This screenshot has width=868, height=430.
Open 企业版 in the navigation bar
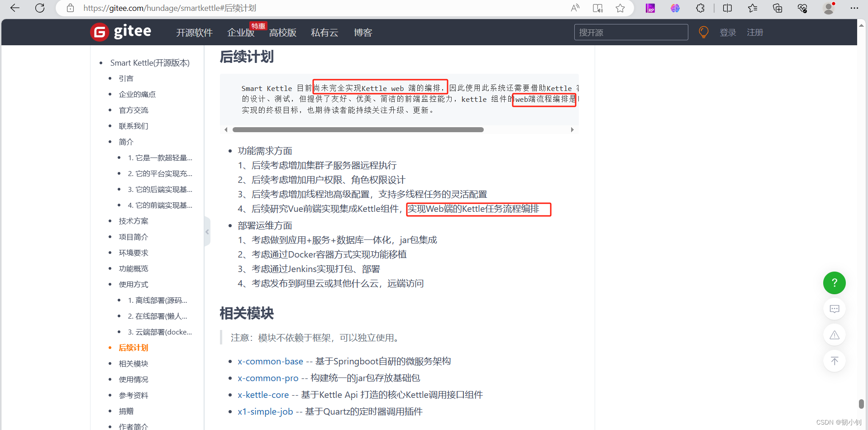click(x=241, y=33)
